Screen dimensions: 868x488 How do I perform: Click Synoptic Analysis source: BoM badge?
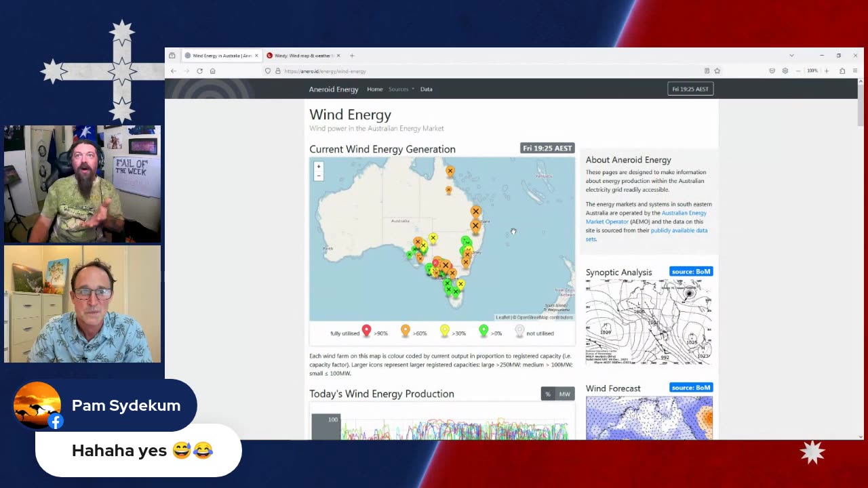point(691,272)
